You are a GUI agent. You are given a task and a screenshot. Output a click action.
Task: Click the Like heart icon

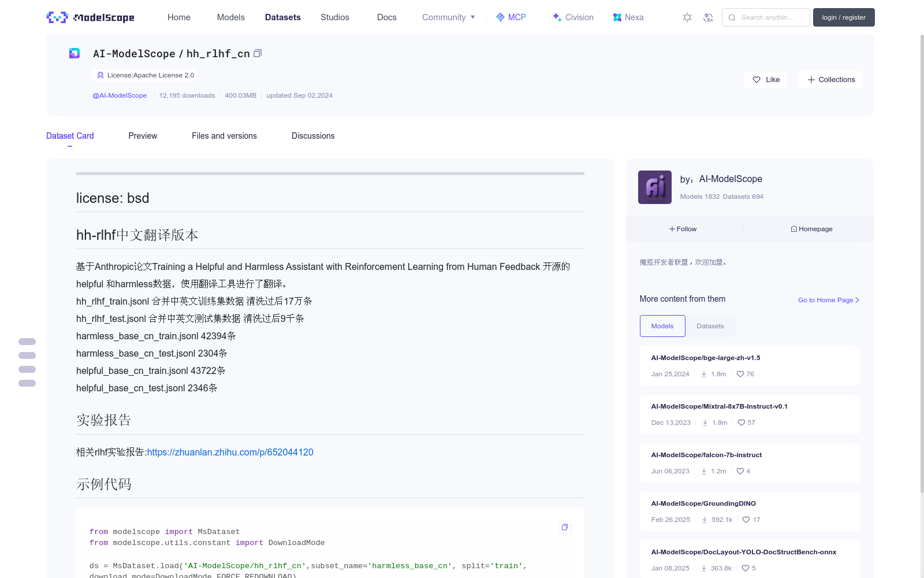tap(757, 80)
